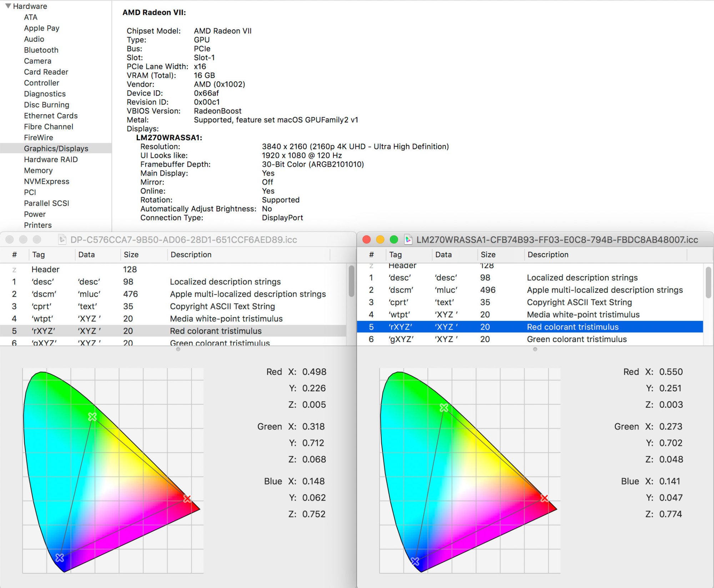
Task: Select the red colorant marker on the right diagram
Action: coord(545,497)
